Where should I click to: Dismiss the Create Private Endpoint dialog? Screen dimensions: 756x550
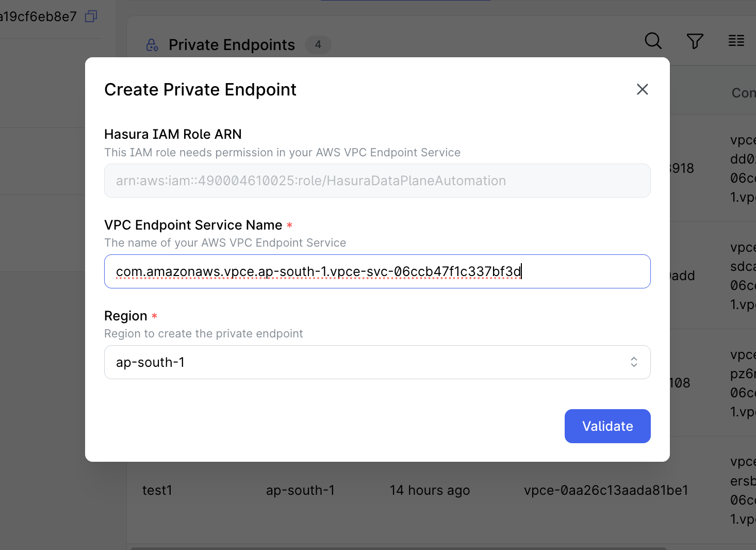[642, 89]
